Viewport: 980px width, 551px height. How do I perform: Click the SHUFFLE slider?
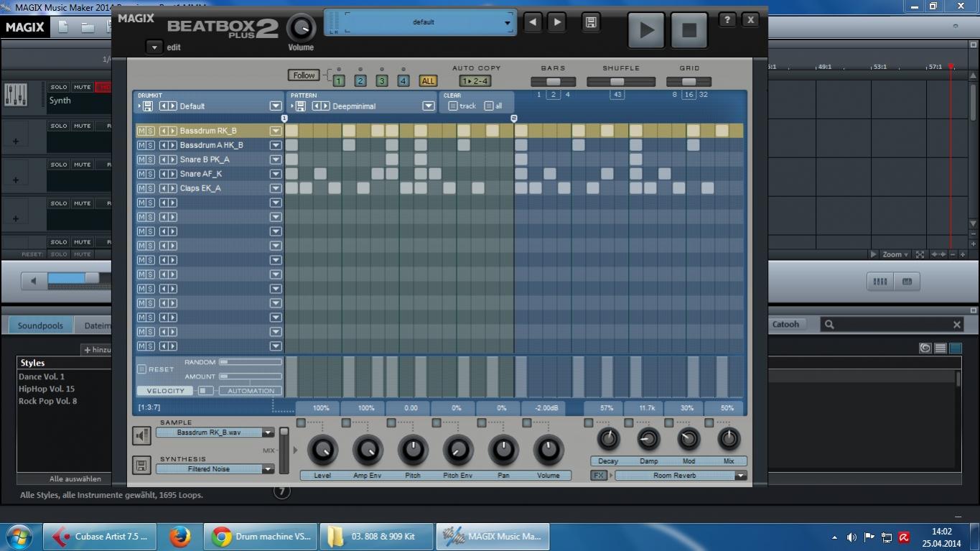(621, 81)
